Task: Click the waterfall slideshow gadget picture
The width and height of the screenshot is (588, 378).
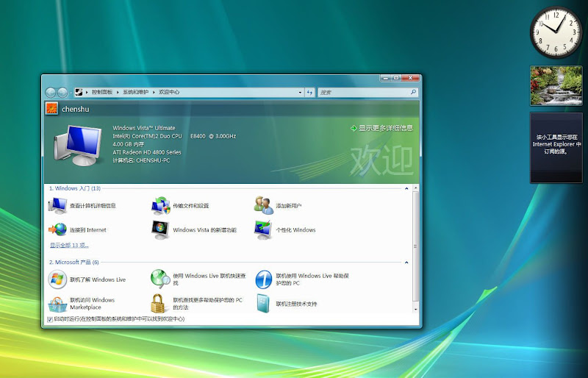Action: (x=556, y=85)
